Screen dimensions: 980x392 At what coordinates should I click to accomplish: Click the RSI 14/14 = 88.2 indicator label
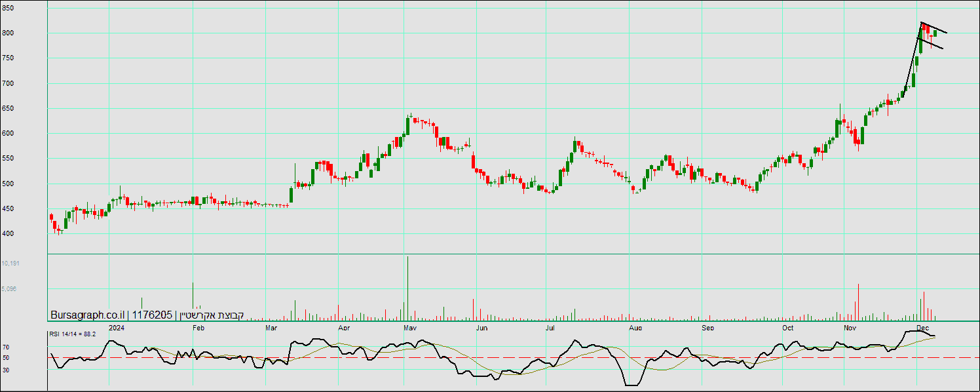tap(73, 334)
